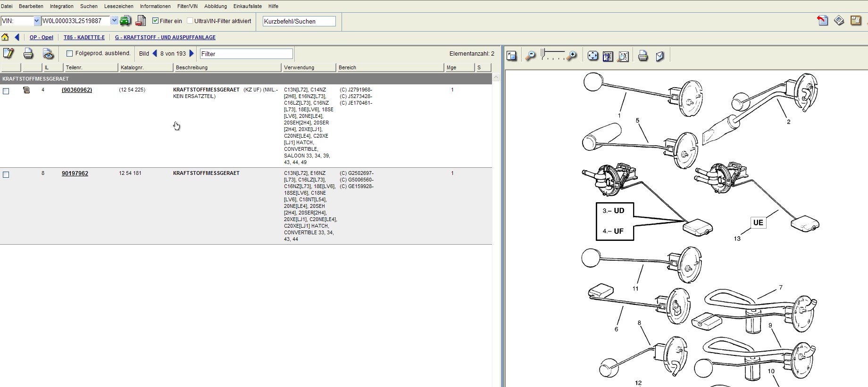Uncheck the 'Filter ein' checkbox
This screenshot has height=387, width=868.
(156, 21)
